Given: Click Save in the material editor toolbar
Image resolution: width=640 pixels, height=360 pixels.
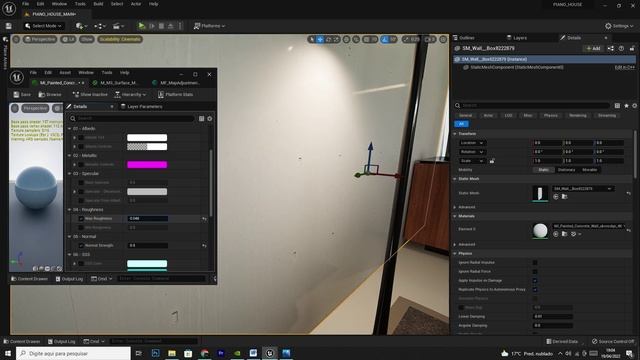Looking at the screenshot, I should [x=22, y=94].
